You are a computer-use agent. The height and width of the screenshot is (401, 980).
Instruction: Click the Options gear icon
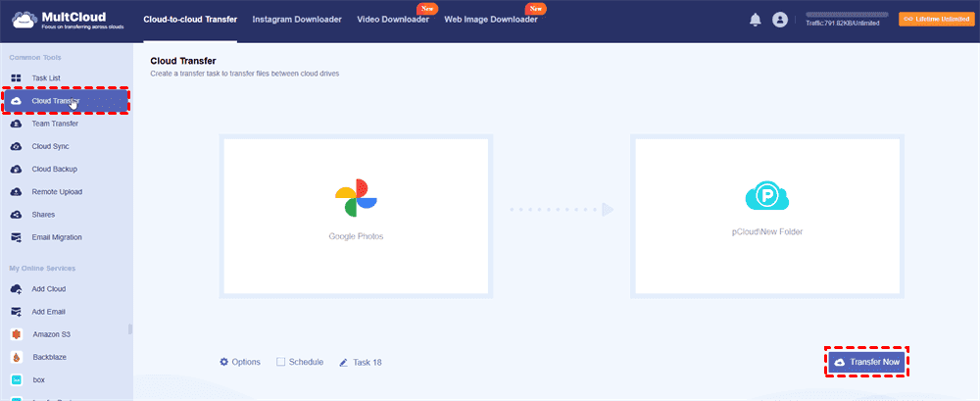point(223,362)
